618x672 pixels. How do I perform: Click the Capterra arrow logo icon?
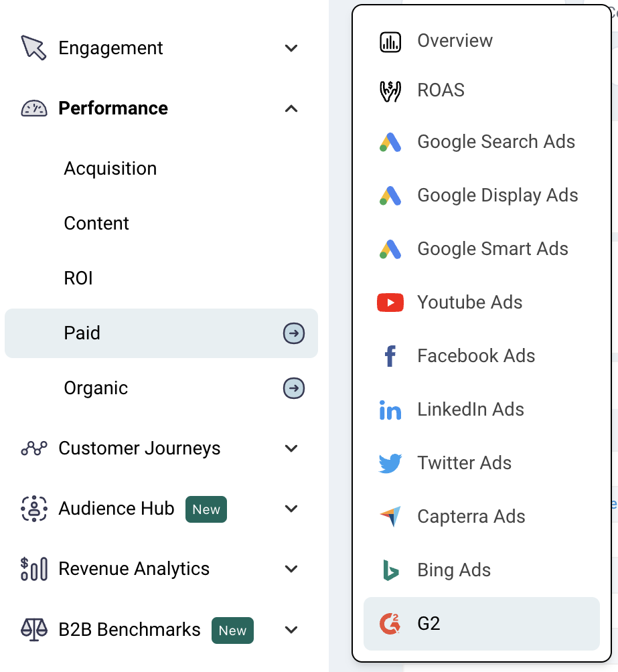(390, 517)
